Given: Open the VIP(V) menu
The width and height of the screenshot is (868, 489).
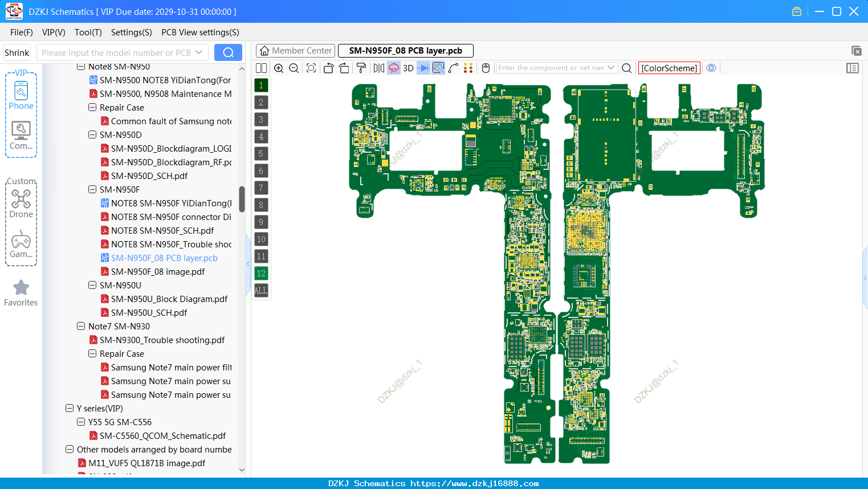Looking at the screenshot, I should point(54,32).
